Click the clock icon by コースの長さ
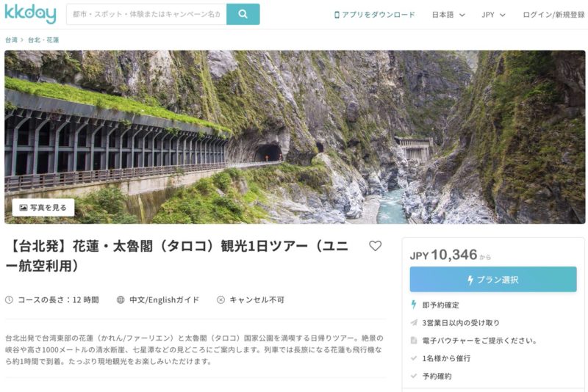588x392 pixels. click(x=9, y=300)
